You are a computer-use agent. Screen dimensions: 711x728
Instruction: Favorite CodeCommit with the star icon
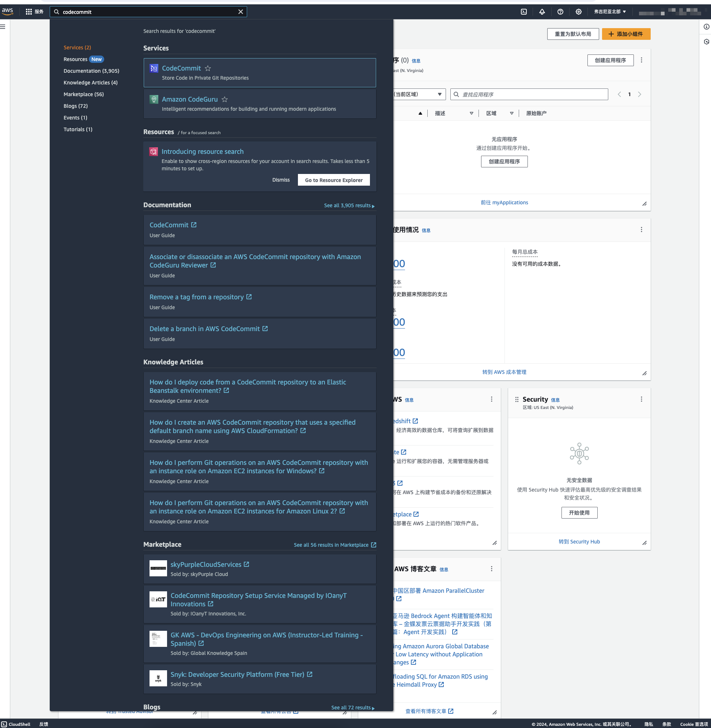208,68
